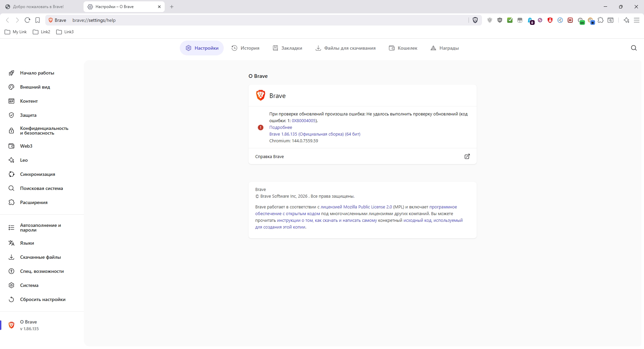This screenshot has height=349, width=644.
Task: Open the 'Brave 1.86.135 (Официальная сборка)' link
Action: coord(315,134)
